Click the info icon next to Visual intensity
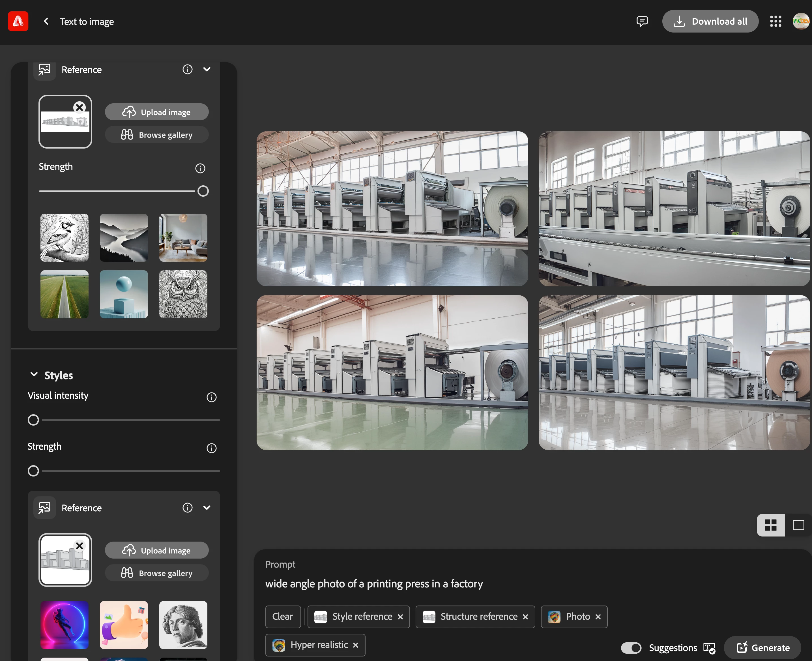Image resolution: width=812 pixels, height=661 pixels. click(x=211, y=397)
